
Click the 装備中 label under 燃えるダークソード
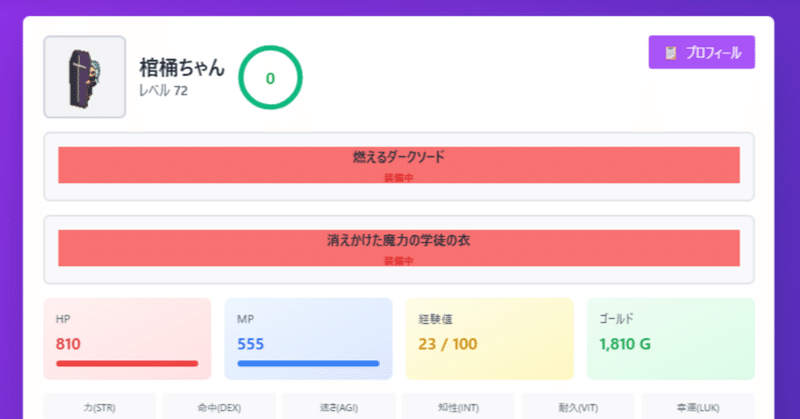[x=399, y=178]
